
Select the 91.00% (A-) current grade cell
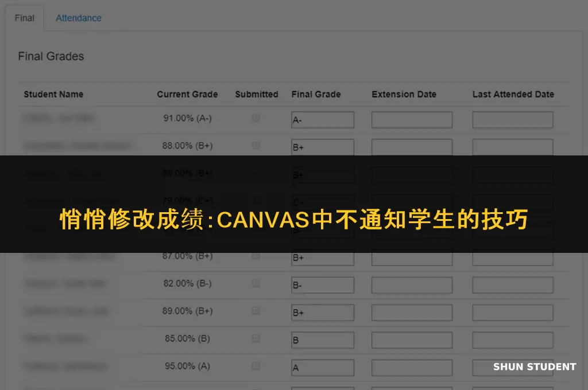pyautogui.click(x=188, y=118)
